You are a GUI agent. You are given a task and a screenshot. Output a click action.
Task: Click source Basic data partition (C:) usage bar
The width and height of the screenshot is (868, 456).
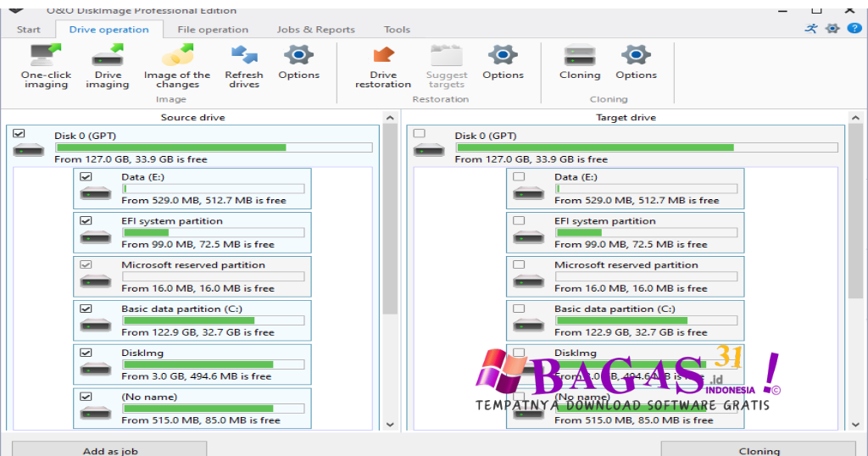coord(213,320)
